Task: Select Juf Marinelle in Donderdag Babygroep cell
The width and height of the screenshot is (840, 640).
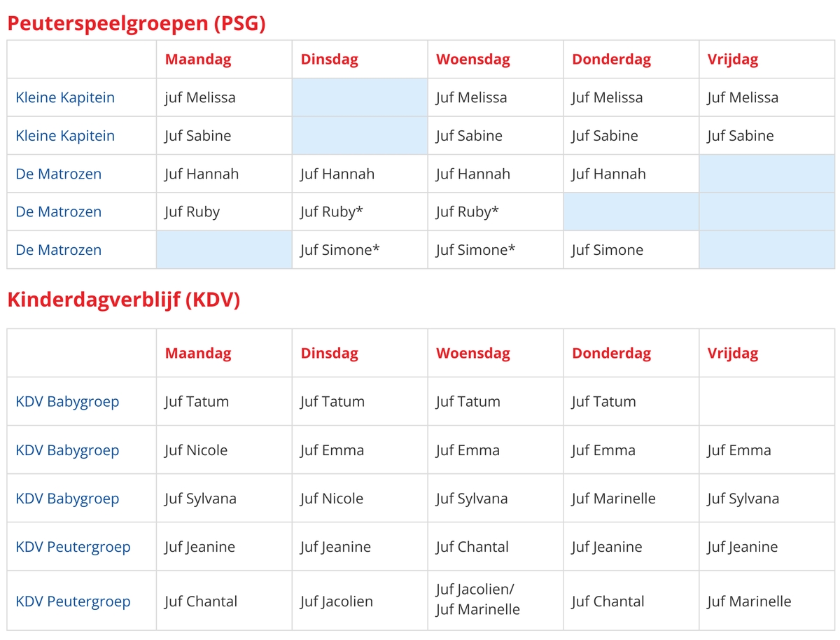Action: (614, 499)
